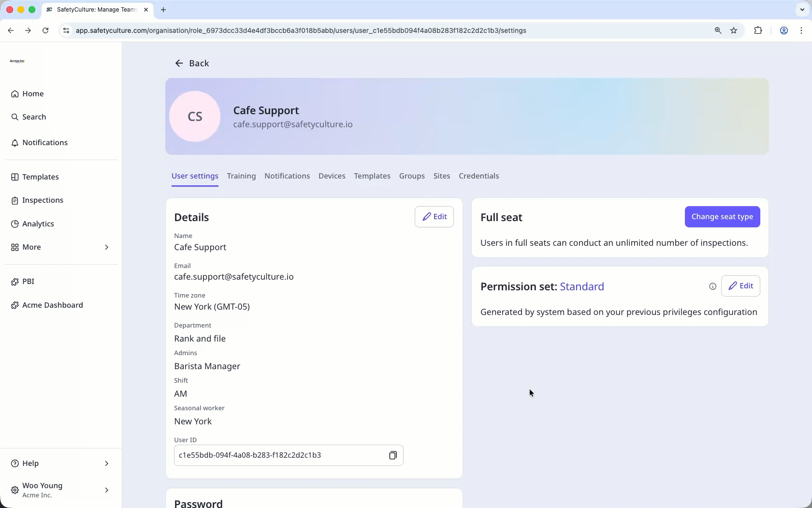Expand the More menu in sidebar
The height and width of the screenshot is (508, 812).
60,247
